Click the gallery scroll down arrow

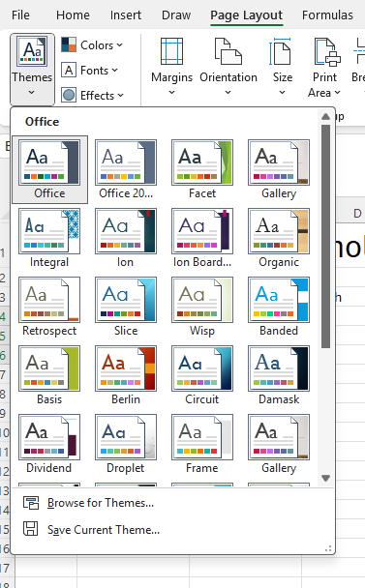pos(325,478)
